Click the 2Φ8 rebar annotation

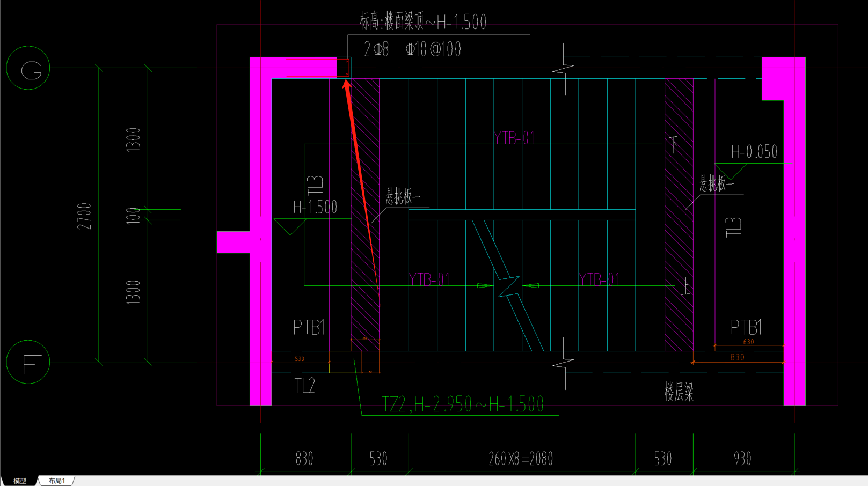pyautogui.click(x=376, y=49)
